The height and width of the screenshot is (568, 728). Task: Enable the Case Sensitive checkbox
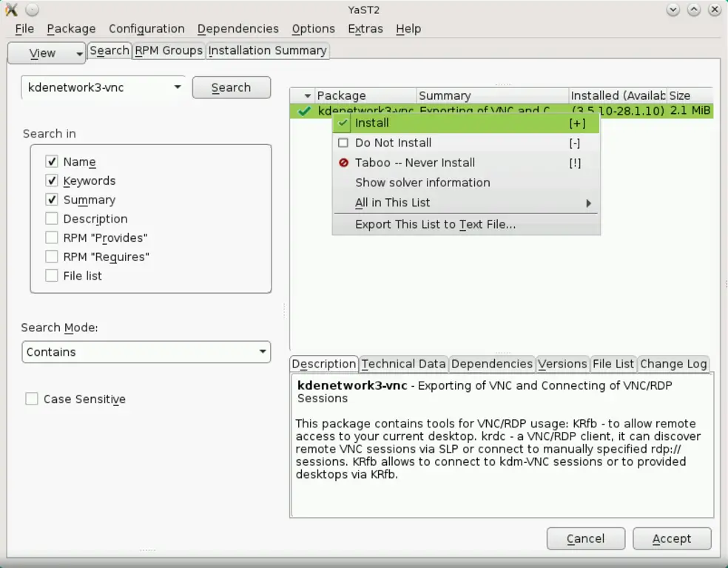pyautogui.click(x=32, y=399)
